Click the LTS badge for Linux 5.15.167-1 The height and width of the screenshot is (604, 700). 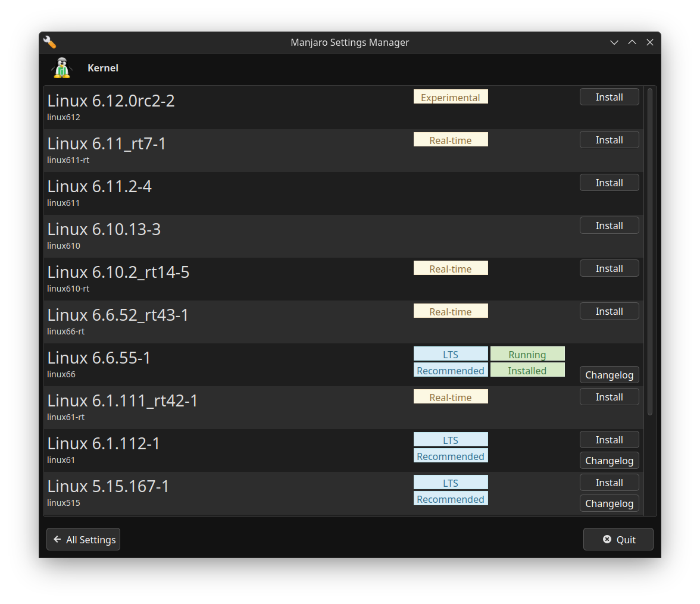pos(451,483)
